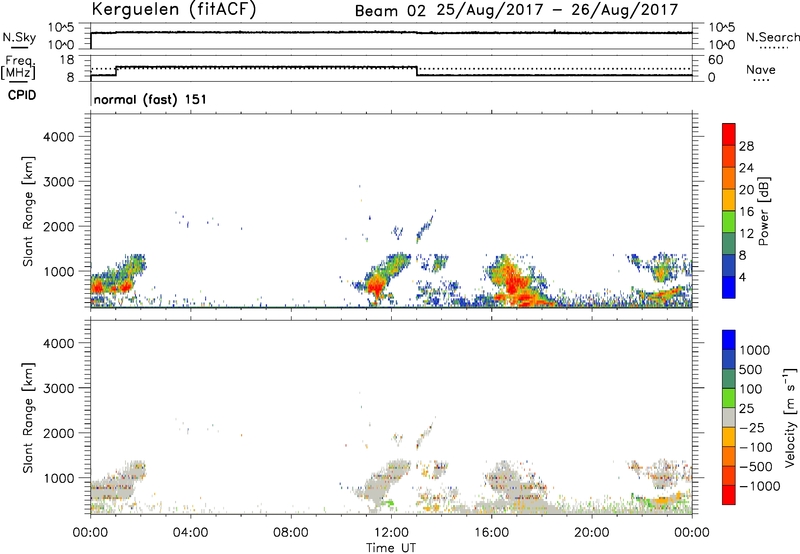Click the 'Power [dB]' color bar label
This screenshot has height=554, width=800.
(764, 211)
